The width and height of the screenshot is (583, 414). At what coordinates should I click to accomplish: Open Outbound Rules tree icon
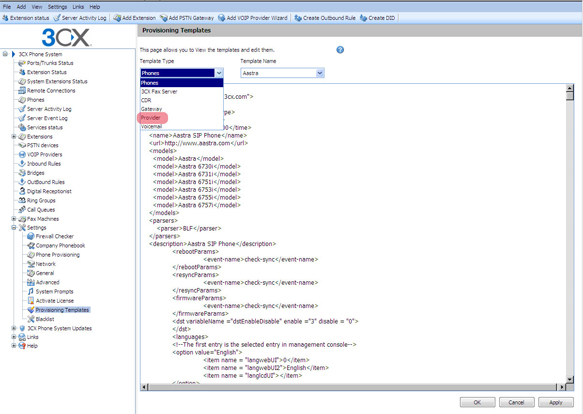coord(22,182)
